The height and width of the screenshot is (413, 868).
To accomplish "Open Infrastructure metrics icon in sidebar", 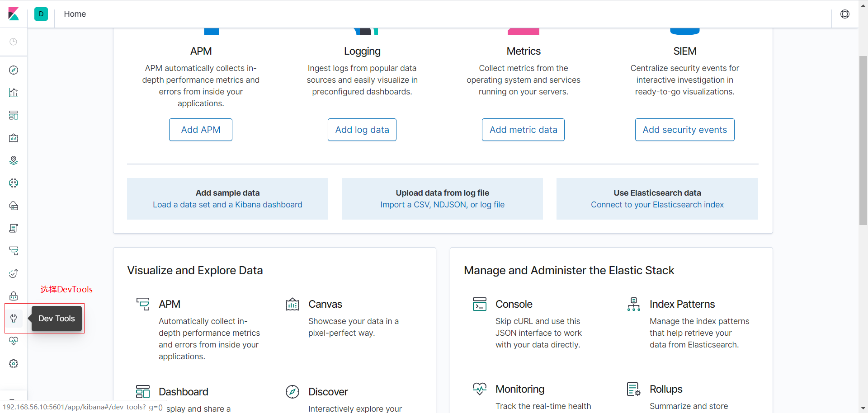I will coord(14,206).
